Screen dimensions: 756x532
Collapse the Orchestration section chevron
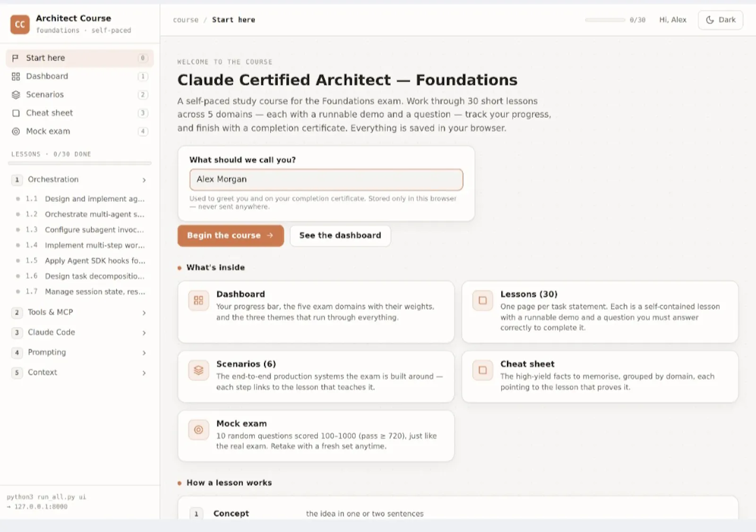click(144, 180)
